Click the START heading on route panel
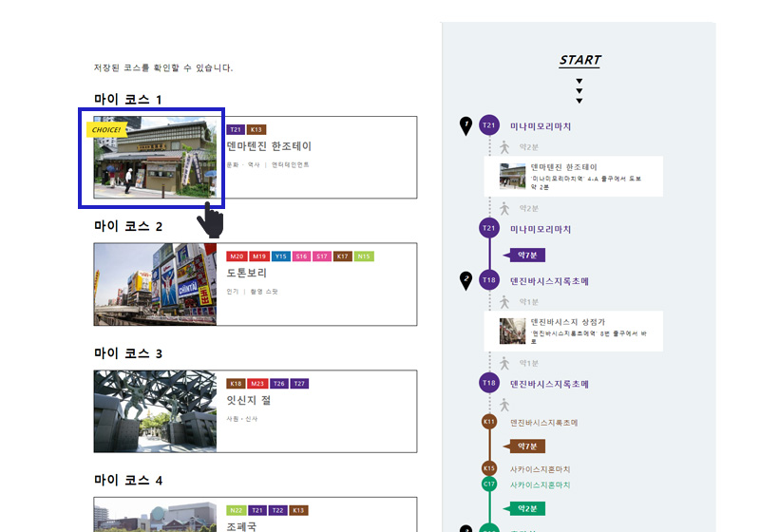 579,61
